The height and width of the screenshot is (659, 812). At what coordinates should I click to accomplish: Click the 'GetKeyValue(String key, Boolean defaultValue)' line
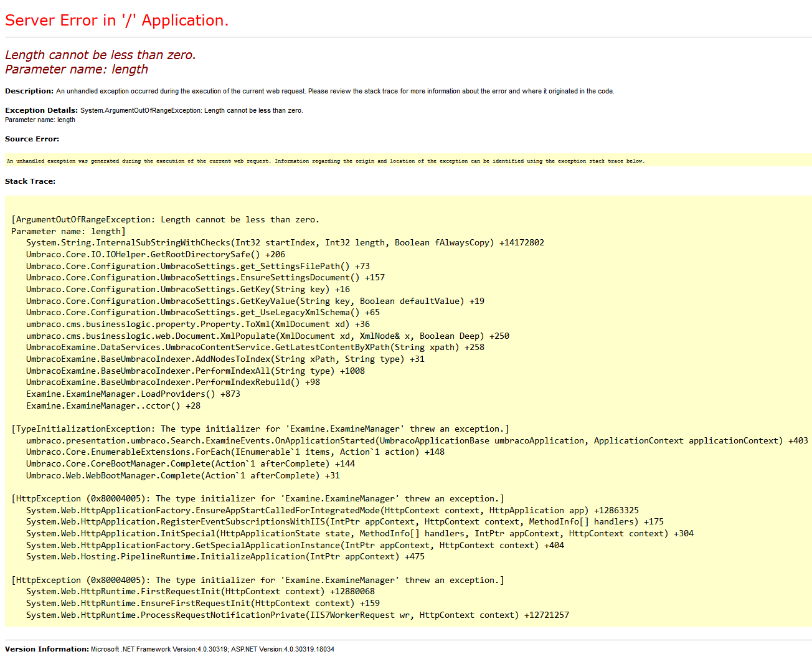pyautogui.click(x=255, y=301)
